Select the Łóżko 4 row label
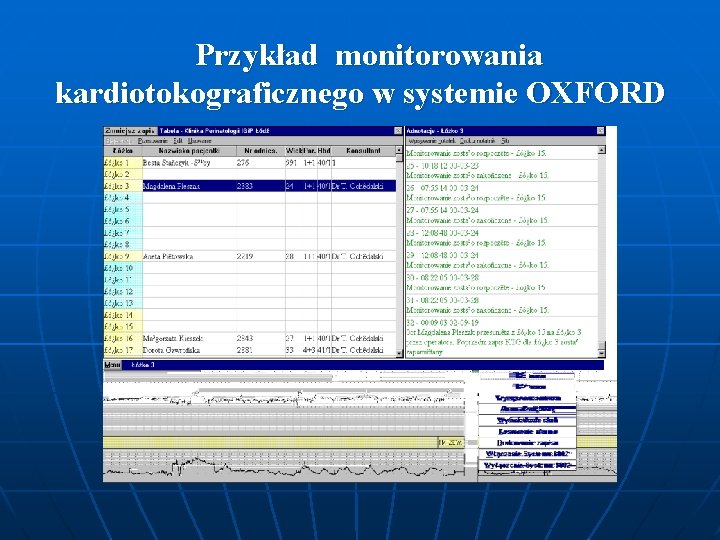The height and width of the screenshot is (540, 720). pos(123,198)
